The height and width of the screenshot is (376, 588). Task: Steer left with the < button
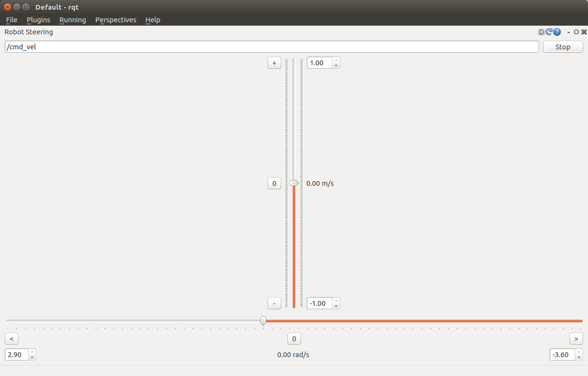[x=12, y=339]
